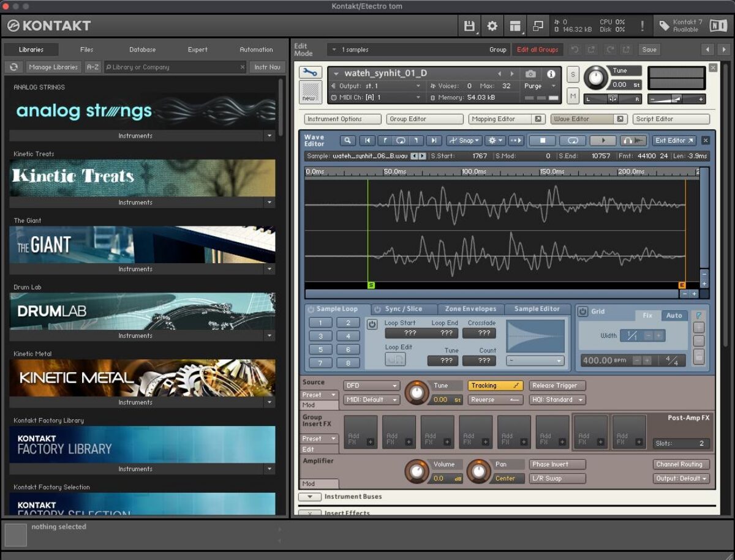
Task: Click the instrument volume slider
Action: point(676,99)
